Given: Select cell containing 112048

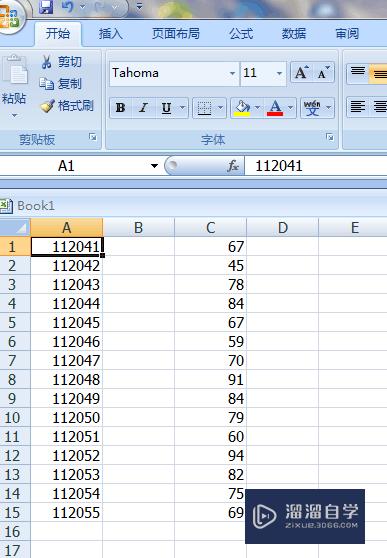Looking at the screenshot, I should point(67,379).
